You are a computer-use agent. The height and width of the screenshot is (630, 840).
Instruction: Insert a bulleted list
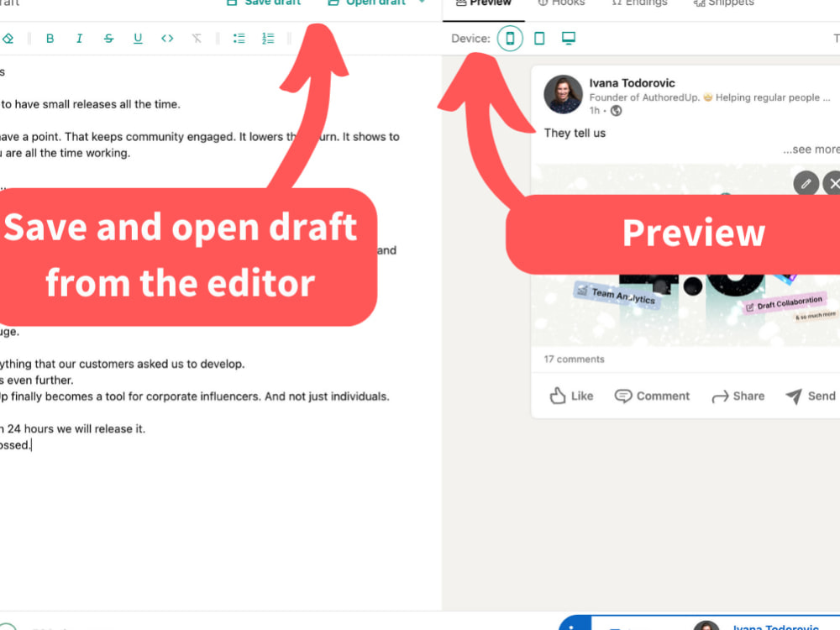pyautogui.click(x=239, y=39)
